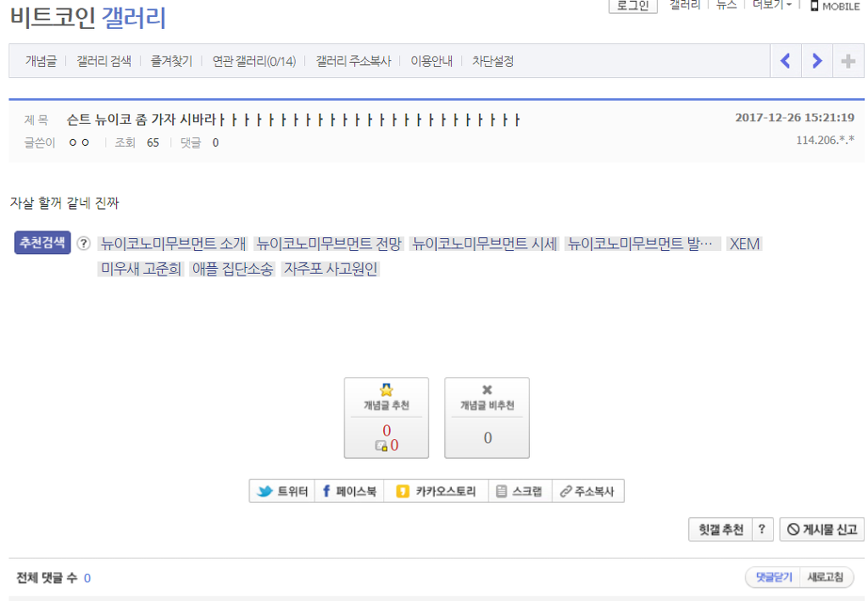Open 이용안내 menu item
Image resolution: width=868 pixels, height=601 pixels.
(431, 61)
